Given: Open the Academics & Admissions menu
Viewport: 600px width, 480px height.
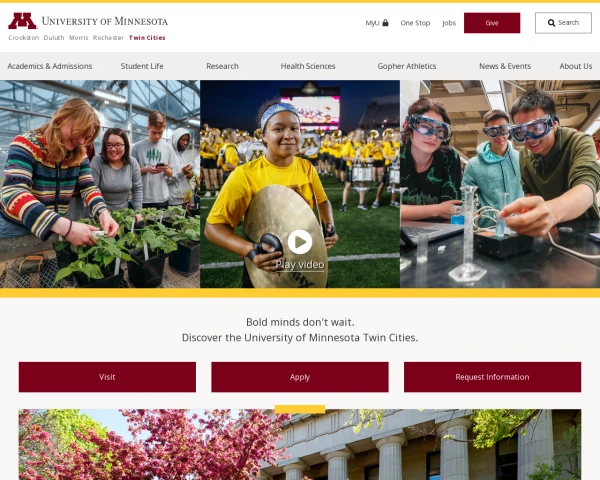Looking at the screenshot, I should tap(50, 66).
